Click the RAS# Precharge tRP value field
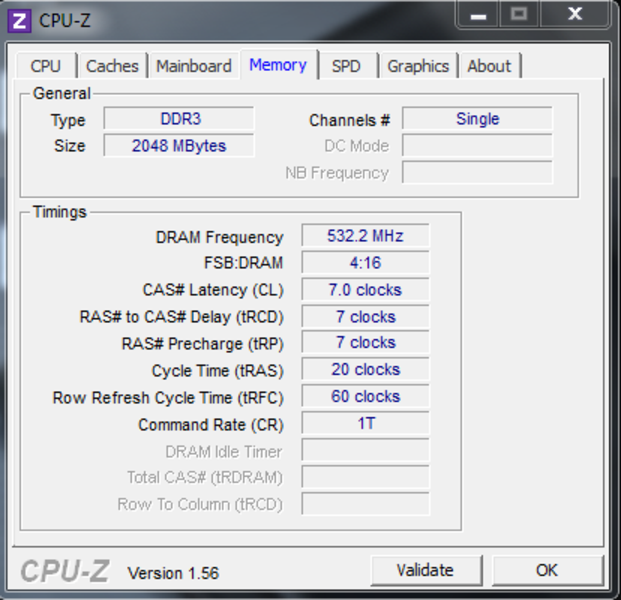621x600 pixels. click(x=365, y=343)
